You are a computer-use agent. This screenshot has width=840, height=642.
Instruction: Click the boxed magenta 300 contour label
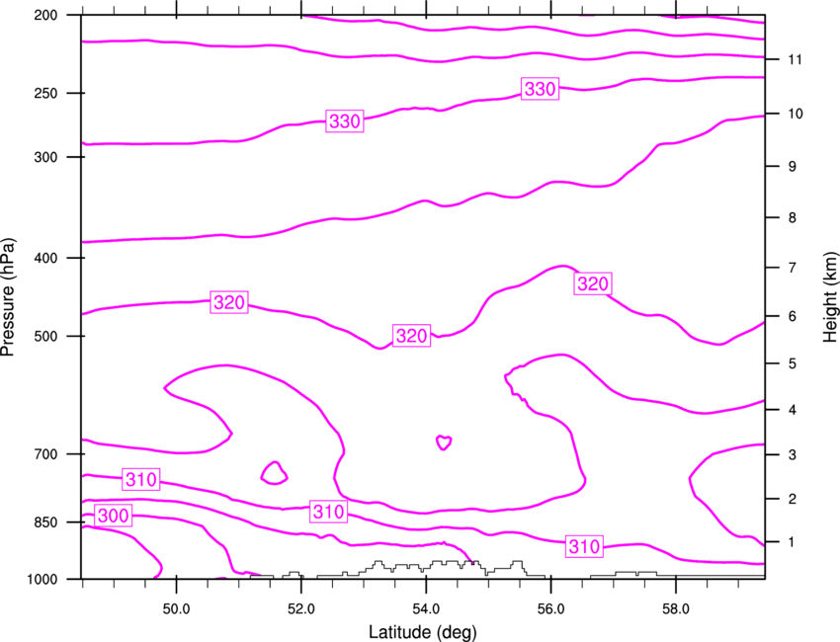tap(114, 516)
